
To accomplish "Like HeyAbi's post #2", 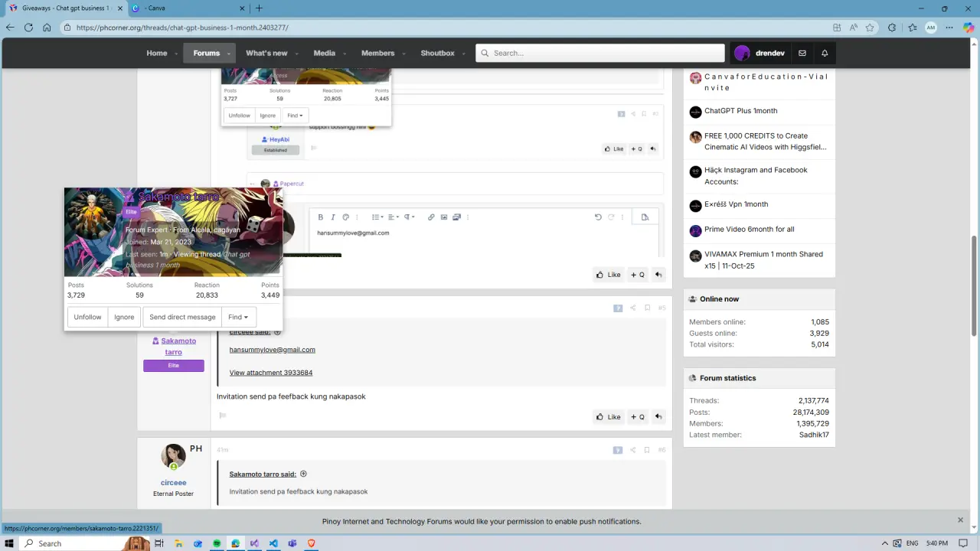I will tap(614, 149).
